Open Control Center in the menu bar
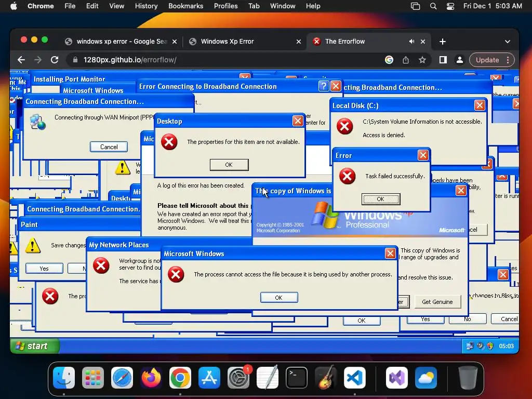532x399 pixels. tap(450, 6)
